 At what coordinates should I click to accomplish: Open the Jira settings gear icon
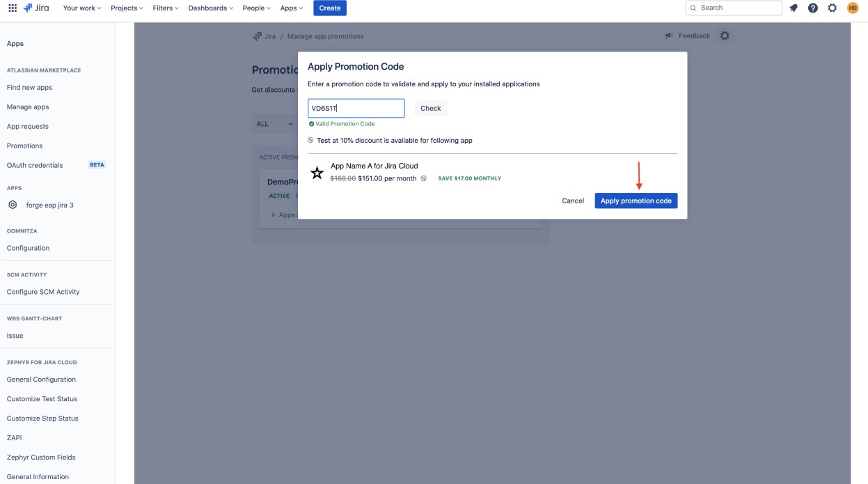click(x=831, y=8)
